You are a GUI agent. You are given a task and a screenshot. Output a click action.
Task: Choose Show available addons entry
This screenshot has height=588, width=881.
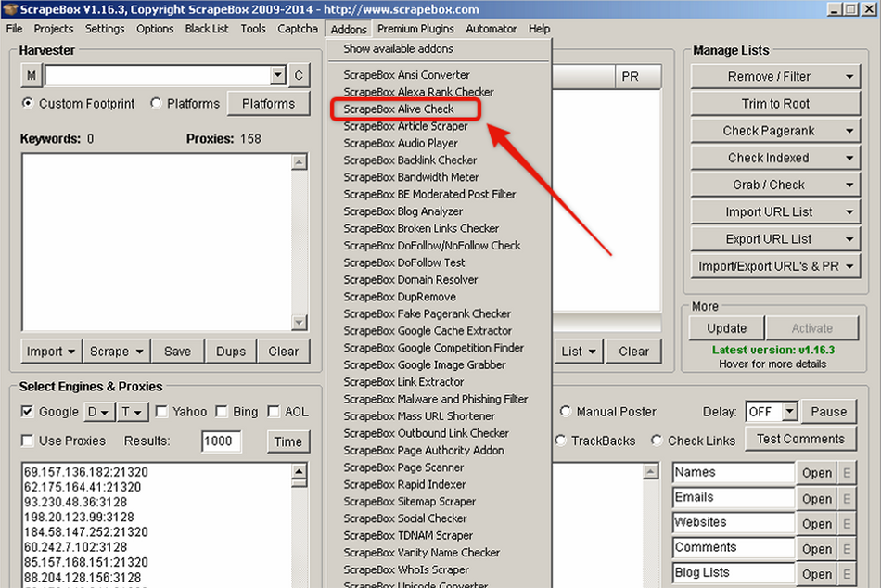399,49
